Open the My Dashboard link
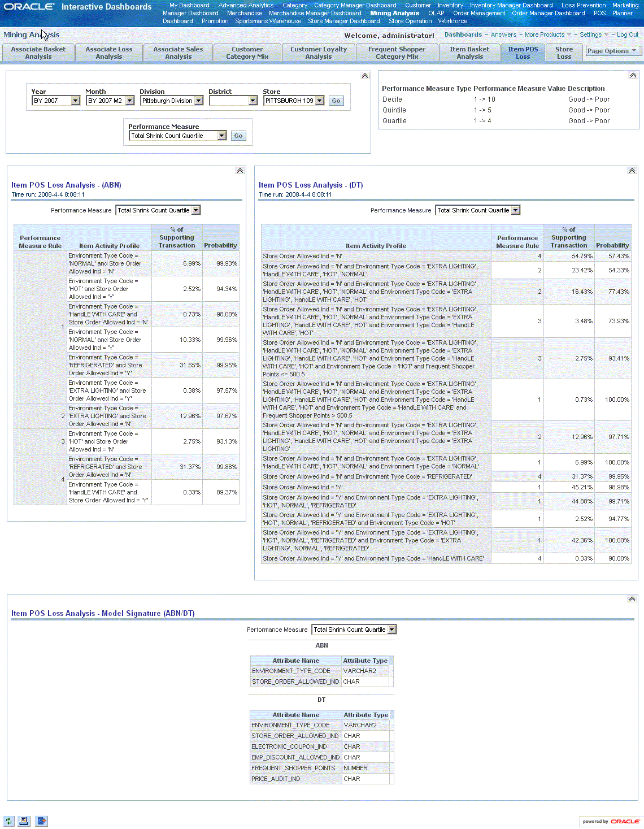Screen dimensions: 644x829 (189, 5)
